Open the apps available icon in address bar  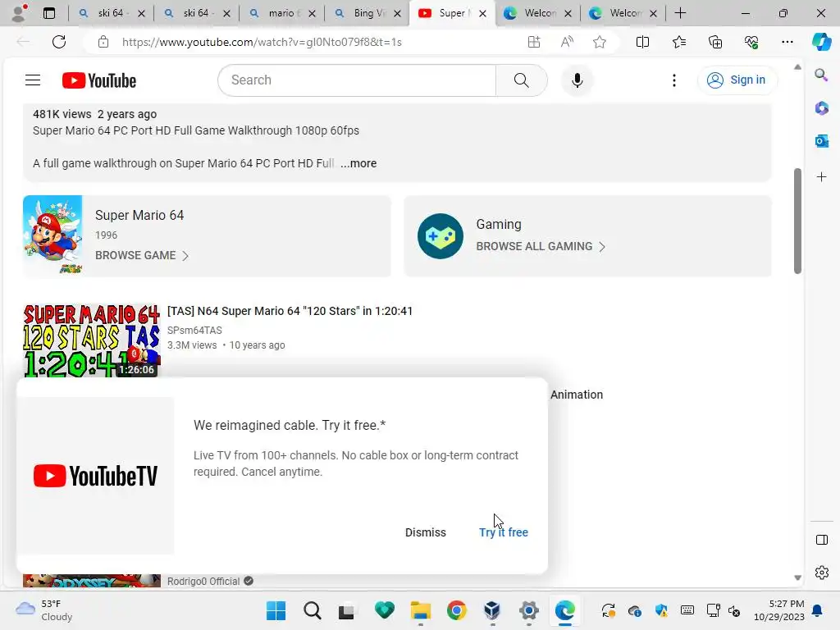534,42
